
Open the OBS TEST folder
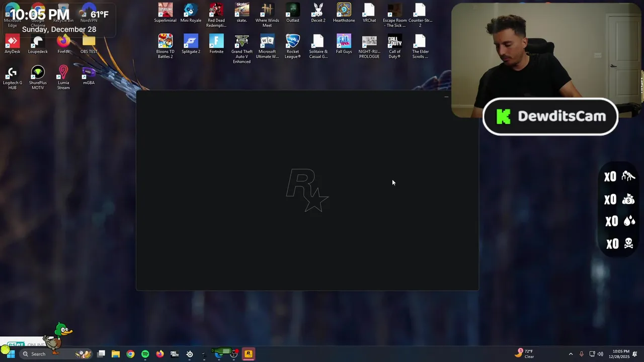(89, 44)
